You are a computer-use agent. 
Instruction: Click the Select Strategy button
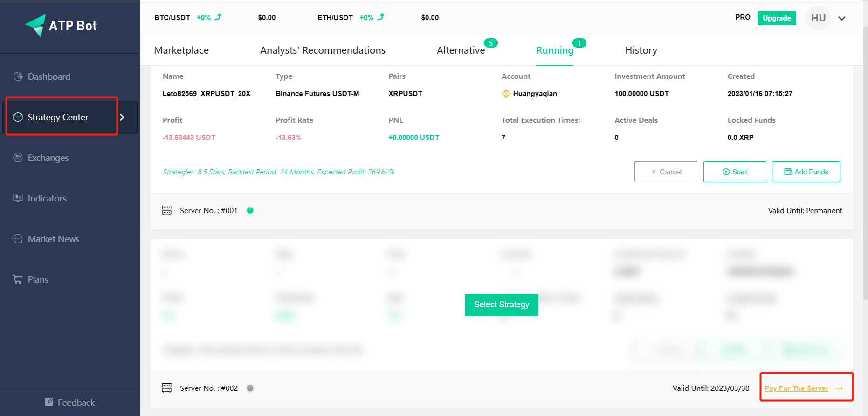pos(502,305)
